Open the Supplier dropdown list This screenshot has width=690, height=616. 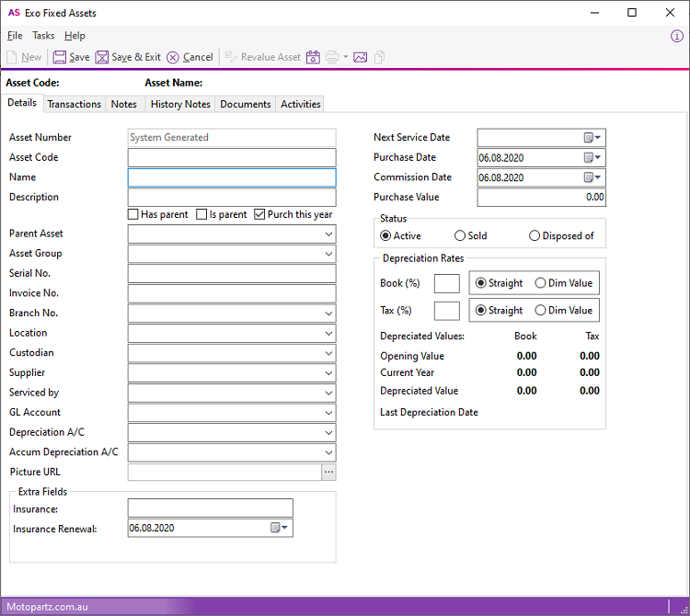pyautogui.click(x=328, y=373)
